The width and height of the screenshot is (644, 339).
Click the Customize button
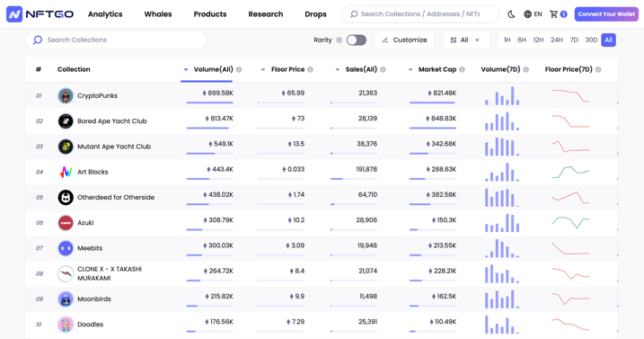404,40
